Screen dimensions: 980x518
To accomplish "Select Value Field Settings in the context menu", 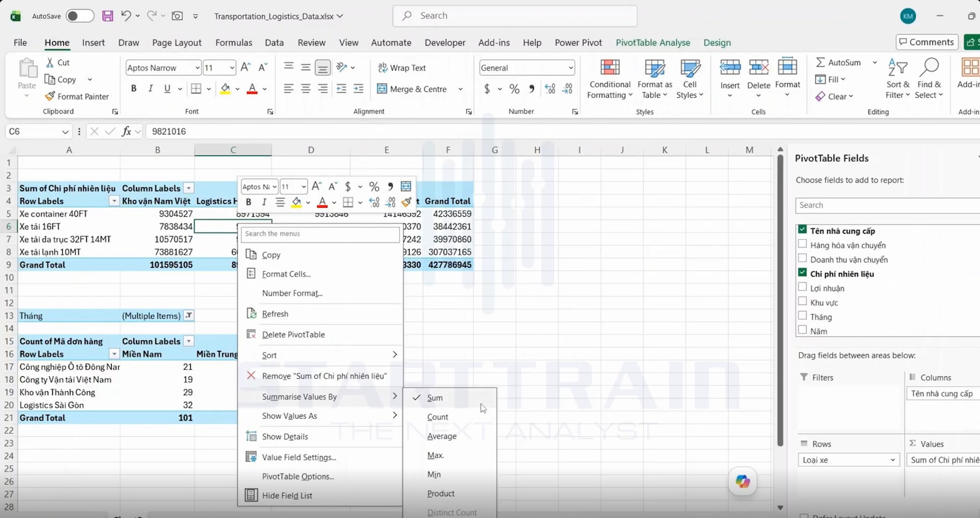I will point(299,457).
